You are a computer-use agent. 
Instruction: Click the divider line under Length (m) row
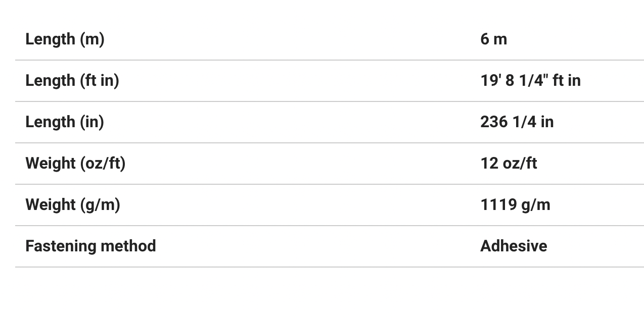click(329, 60)
